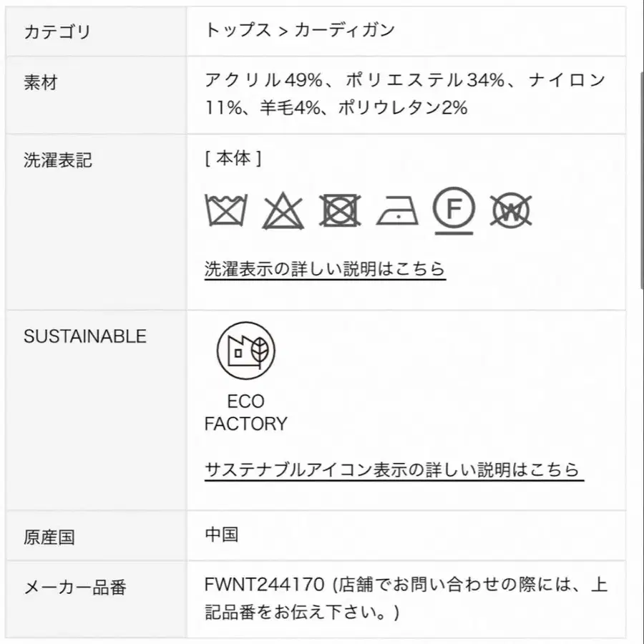Screen dimensions: 644x644
Task: Click the maker product number FWNT244170
Action: (264, 585)
